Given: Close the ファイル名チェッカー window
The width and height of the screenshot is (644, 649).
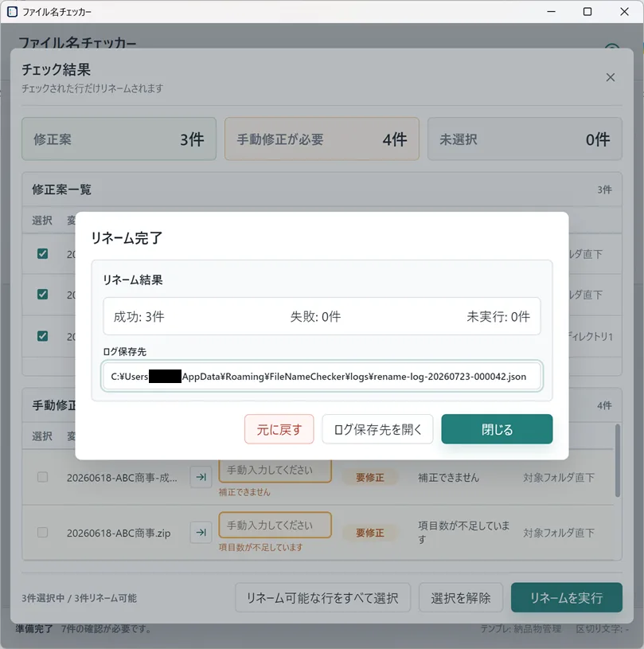Looking at the screenshot, I should pos(624,12).
